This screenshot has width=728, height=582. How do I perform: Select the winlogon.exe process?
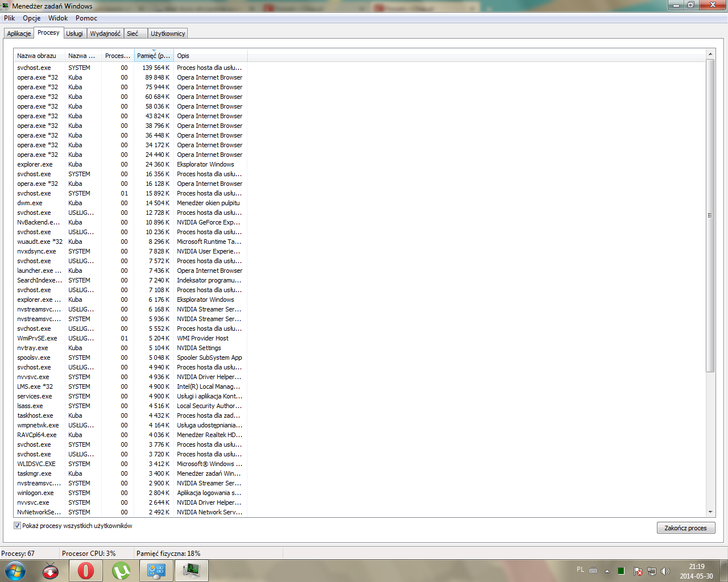point(131,493)
